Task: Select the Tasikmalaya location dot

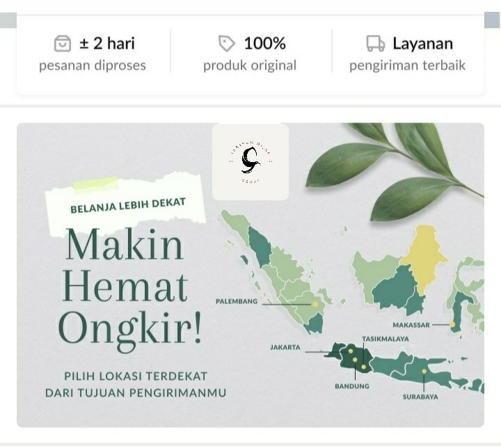Action: pyautogui.click(x=364, y=367)
